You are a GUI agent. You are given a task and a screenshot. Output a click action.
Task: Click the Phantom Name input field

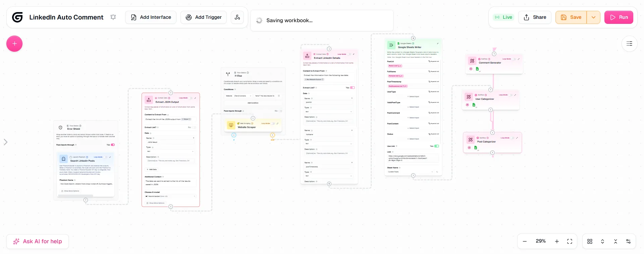(87, 184)
